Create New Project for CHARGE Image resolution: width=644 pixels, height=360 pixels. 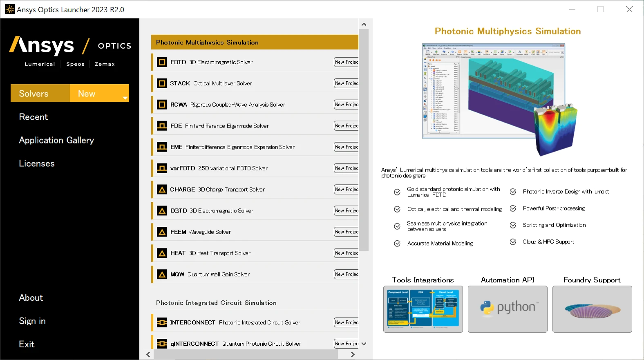pyautogui.click(x=346, y=190)
